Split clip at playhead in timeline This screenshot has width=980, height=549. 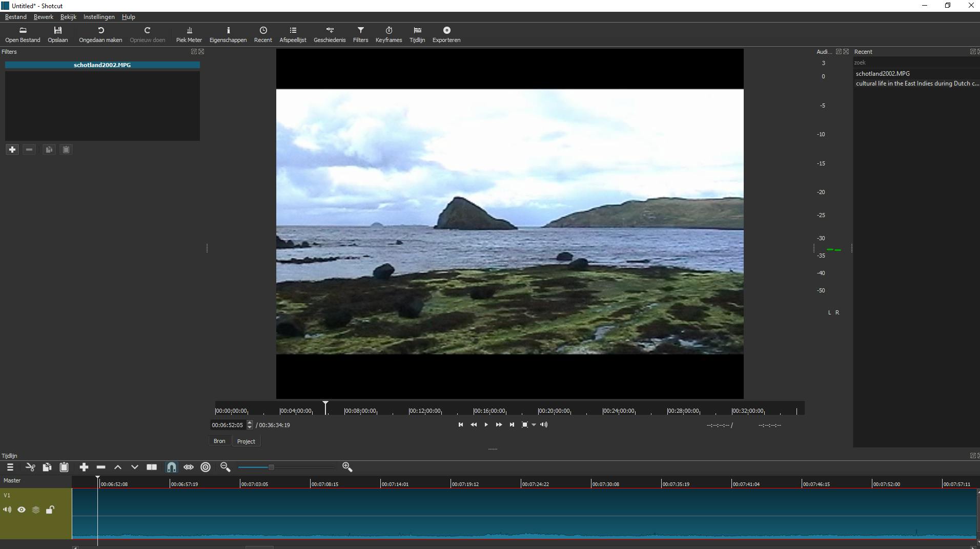(x=152, y=467)
